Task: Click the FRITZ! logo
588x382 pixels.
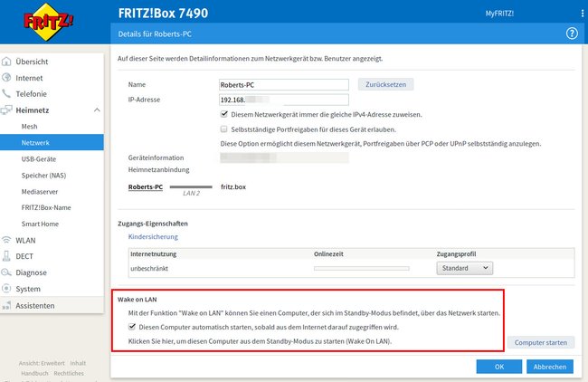Action: [47, 22]
